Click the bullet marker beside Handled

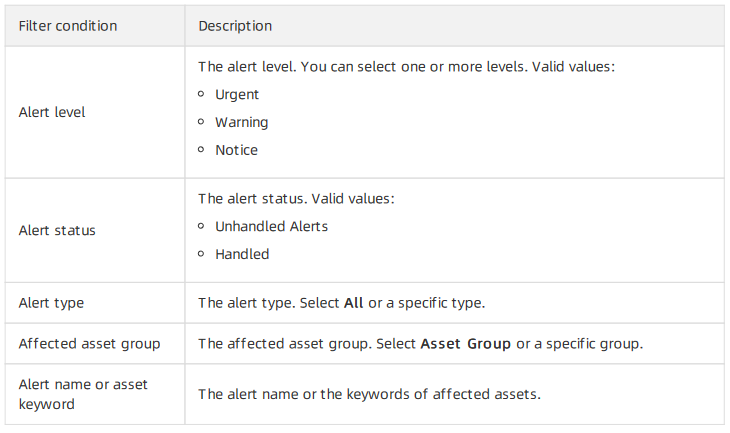[201, 254]
